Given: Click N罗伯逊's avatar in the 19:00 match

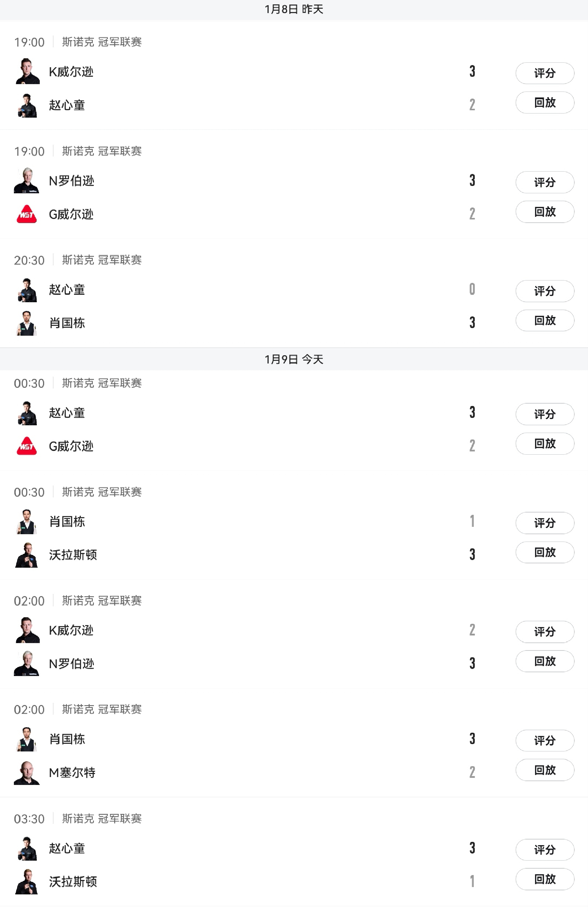Looking at the screenshot, I should click(27, 181).
